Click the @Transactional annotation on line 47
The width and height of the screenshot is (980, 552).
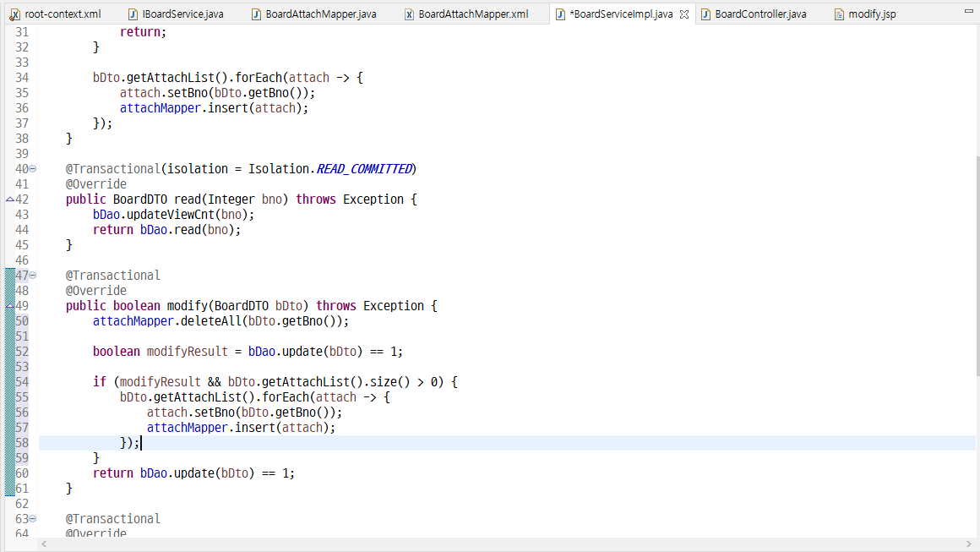click(113, 275)
